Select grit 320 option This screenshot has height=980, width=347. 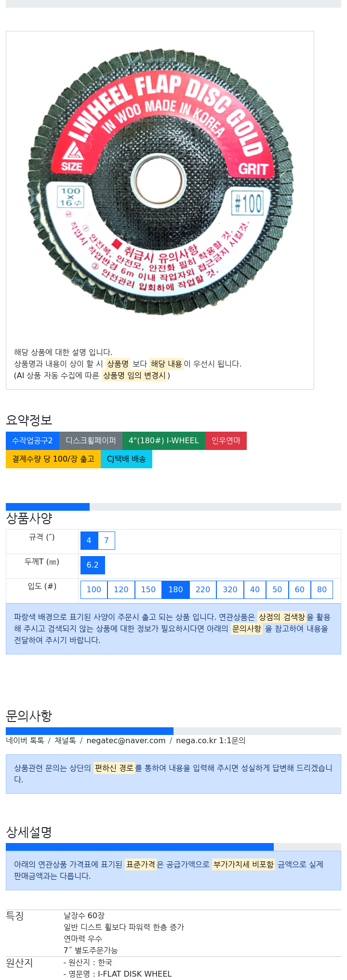point(230,590)
